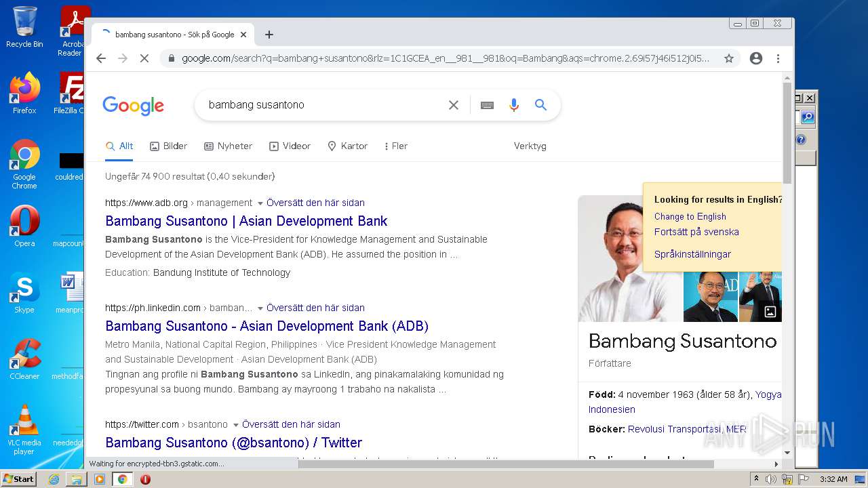Click the Chrome forward arrow
Image resolution: width=868 pixels, height=488 pixels.
(x=123, y=58)
